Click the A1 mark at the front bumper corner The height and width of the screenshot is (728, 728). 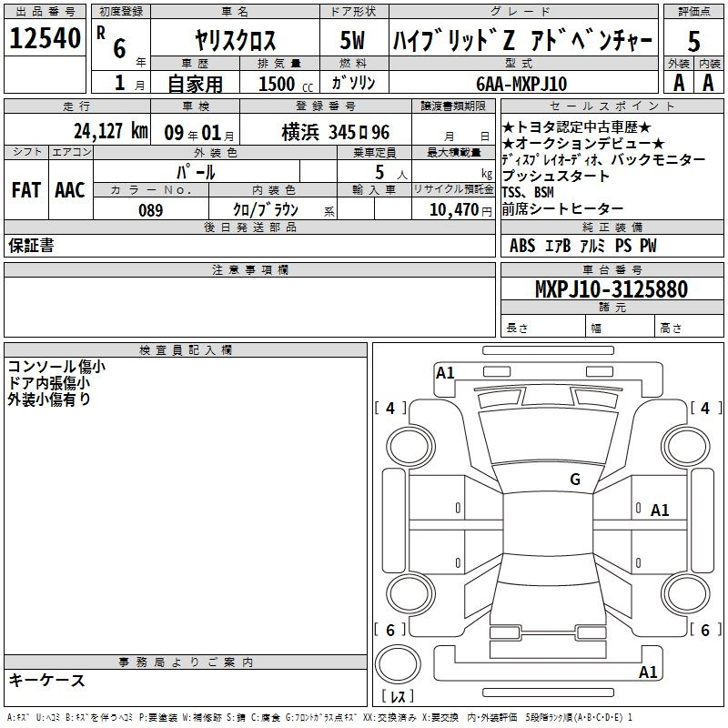coord(445,373)
